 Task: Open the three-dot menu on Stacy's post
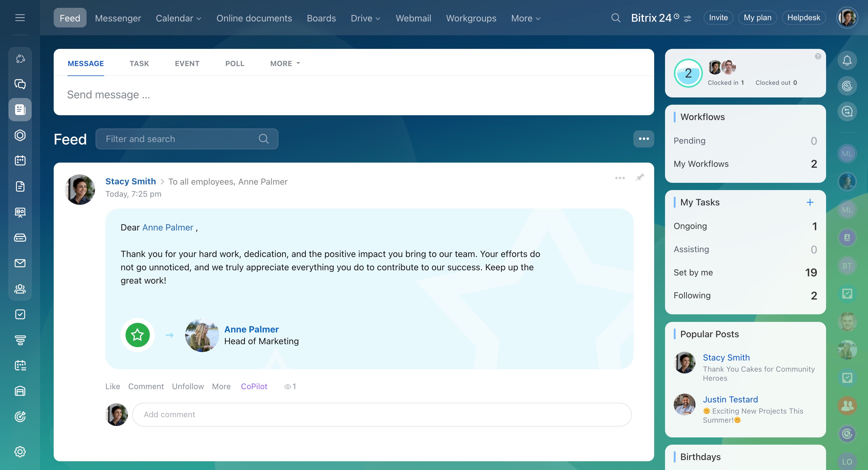tap(620, 178)
